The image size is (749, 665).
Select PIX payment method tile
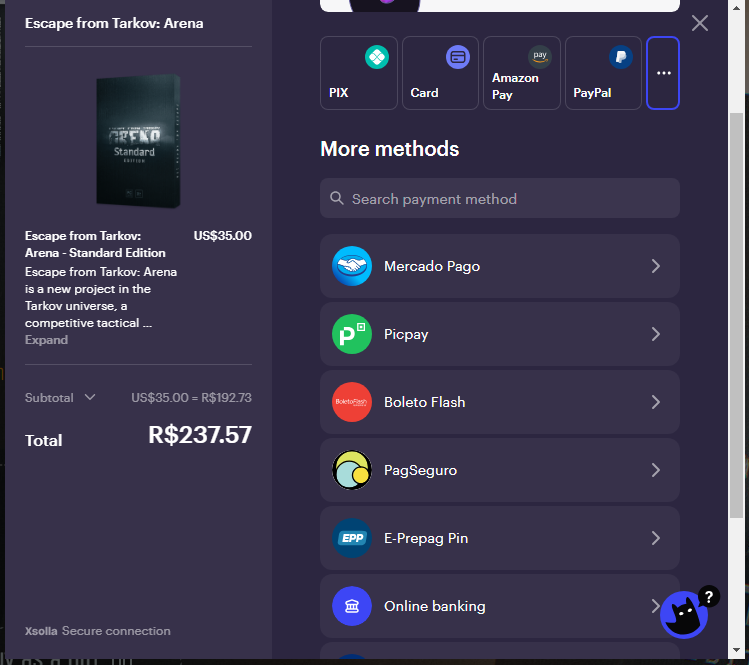tap(359, 73)
